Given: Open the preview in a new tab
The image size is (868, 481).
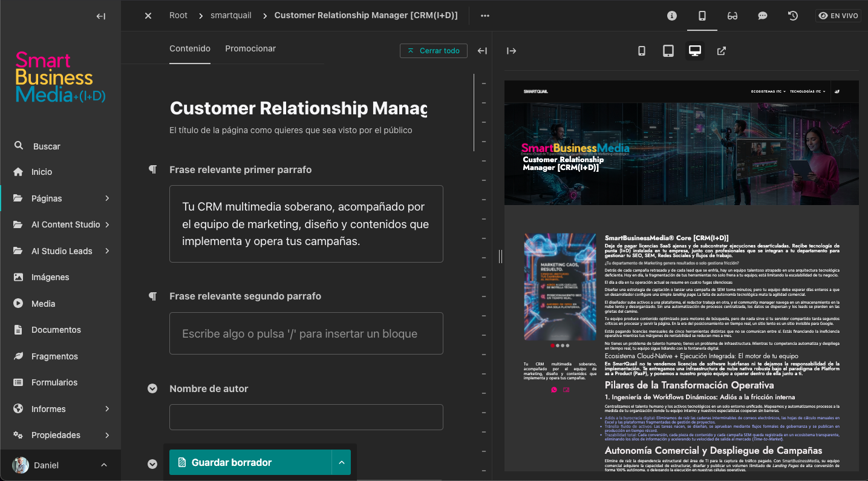Looking at the screenshot, I should click(722, 51).
